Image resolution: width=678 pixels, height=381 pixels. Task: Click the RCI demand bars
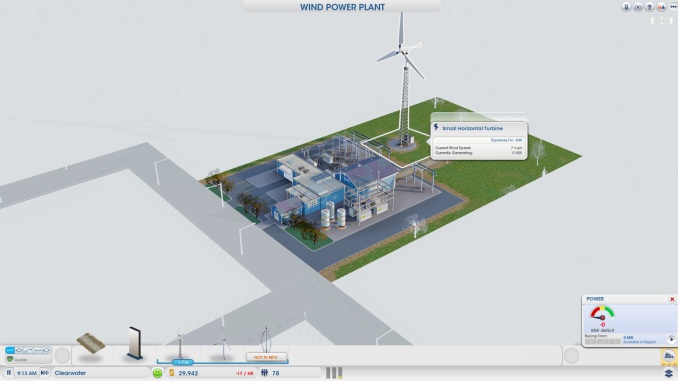coord(334,373)
